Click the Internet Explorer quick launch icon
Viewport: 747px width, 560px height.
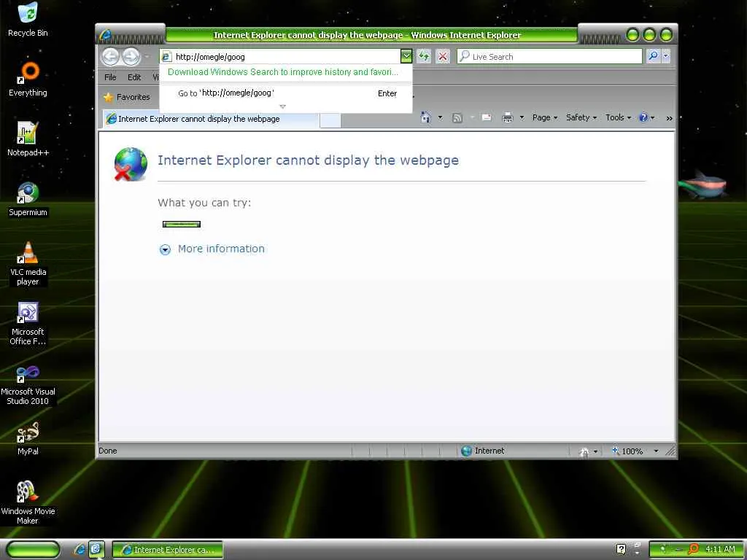tap(80, 550)
